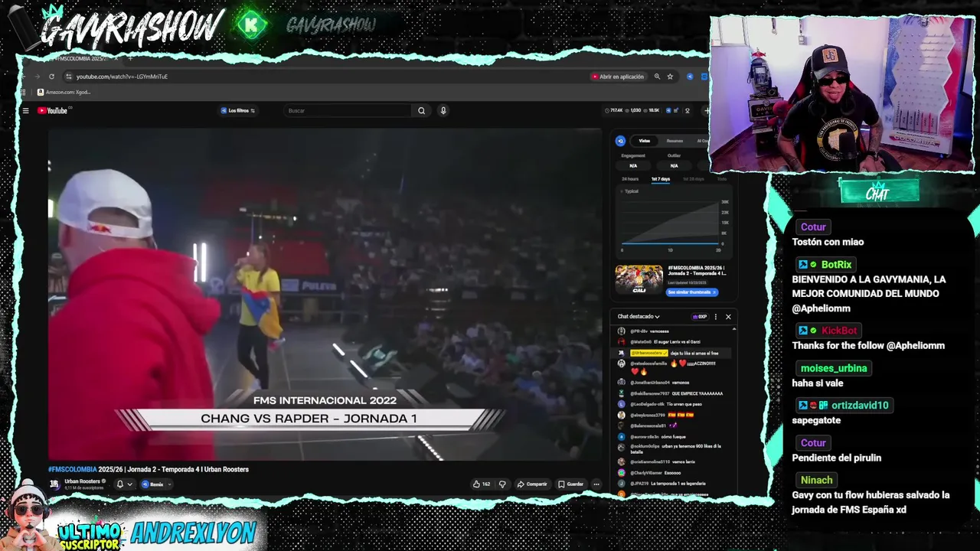Screen dimensions: 980x551
Task: Click the 717.4K stat in YouTube header
Action: (614, 111)
